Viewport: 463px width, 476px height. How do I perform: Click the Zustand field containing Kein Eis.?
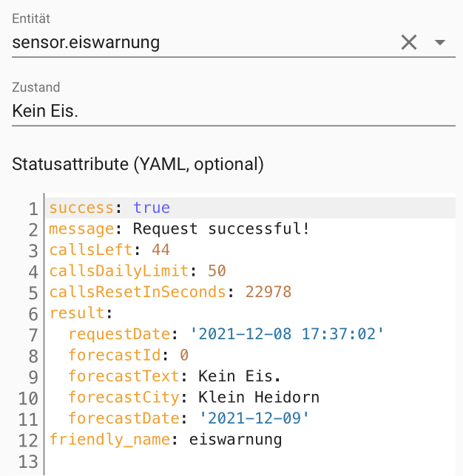[x=222, y=111]
